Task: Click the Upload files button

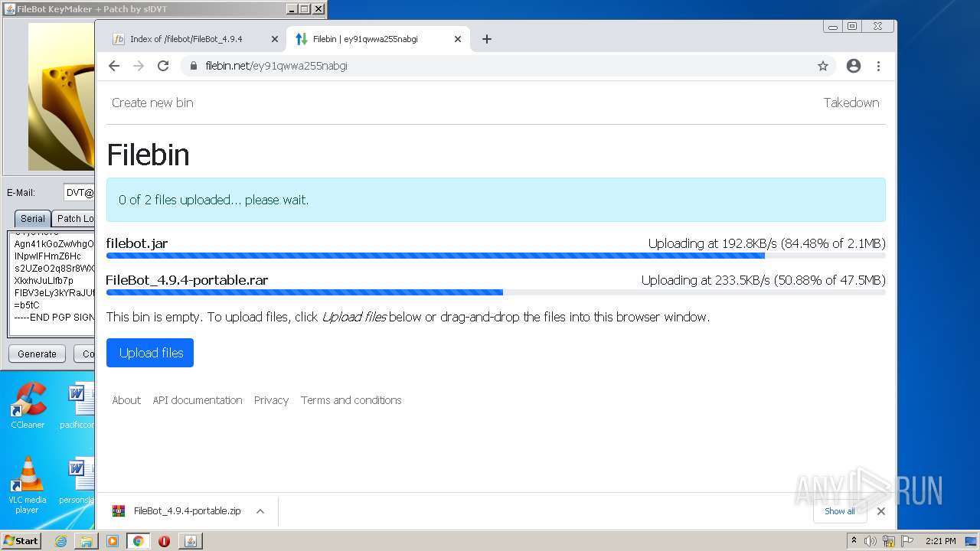Action: (x=150, y=353)
